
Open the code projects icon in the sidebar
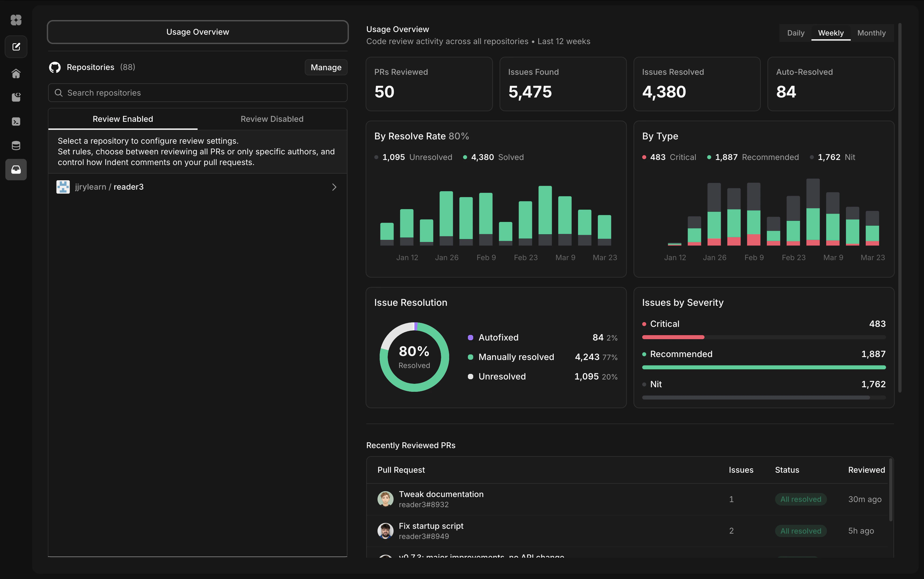point(16,97)
